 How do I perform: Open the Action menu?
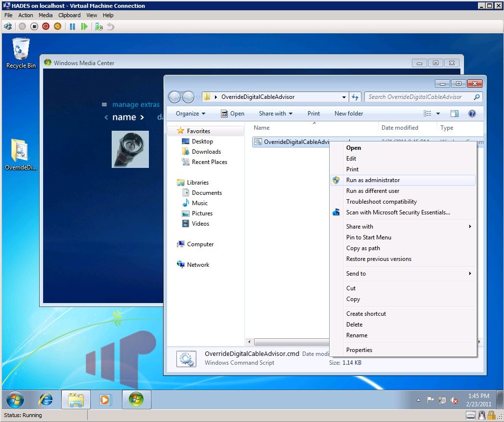point(25,15)
